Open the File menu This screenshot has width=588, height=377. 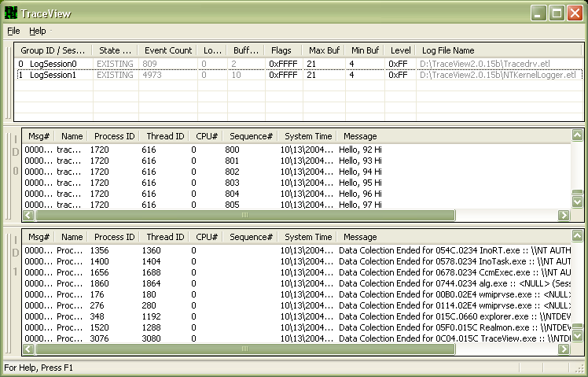click(x=13, y=31)
